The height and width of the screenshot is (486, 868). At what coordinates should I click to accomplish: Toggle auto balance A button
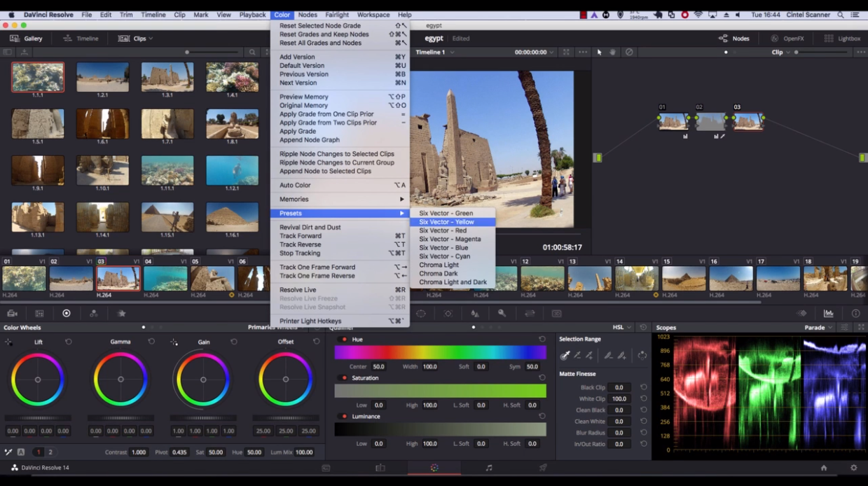coord(21,452)
